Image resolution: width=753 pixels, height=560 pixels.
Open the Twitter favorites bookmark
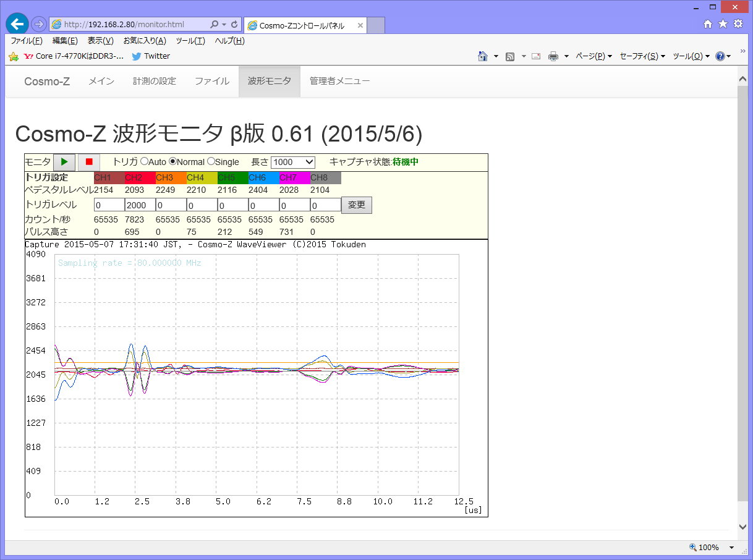click(x=151, y=56)
